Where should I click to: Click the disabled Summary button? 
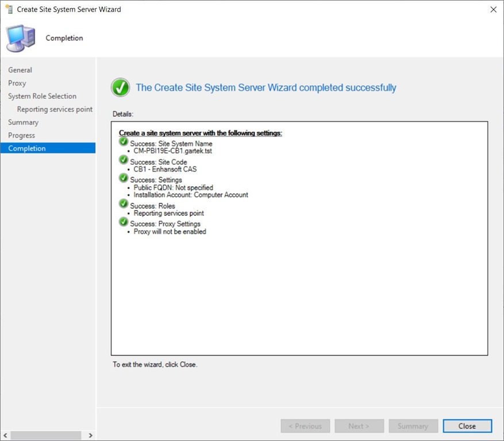(413, 426)
